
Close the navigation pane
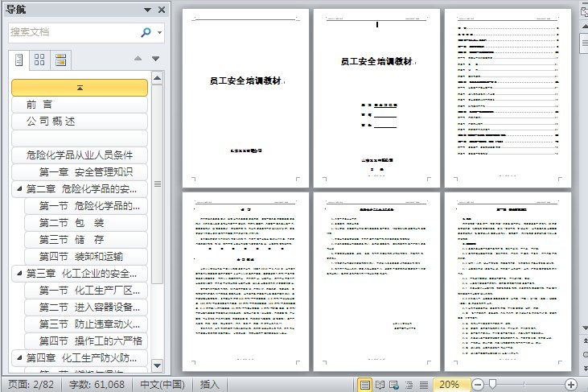pos(162,10)
